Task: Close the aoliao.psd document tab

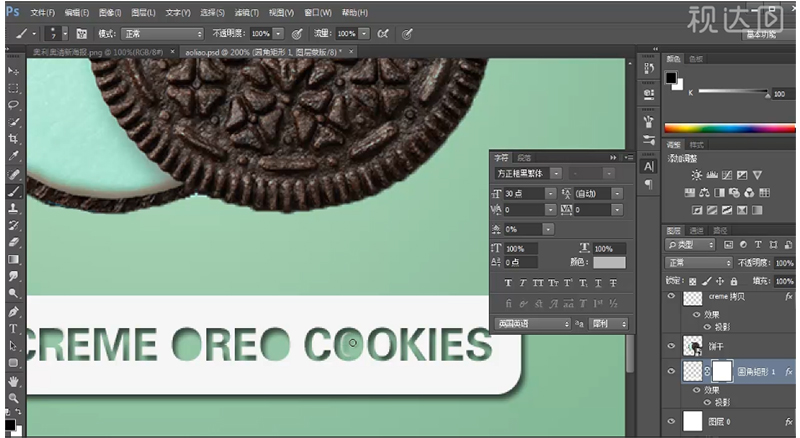Action: tap(351, 52)
